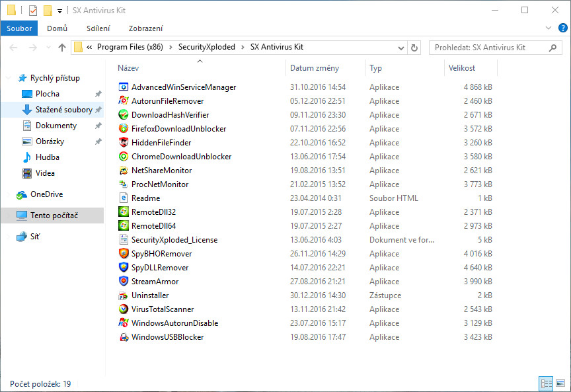Unpin Dokumenty pin icon in sidebar
Screen dimensions: 571x392
coord(98,126)
